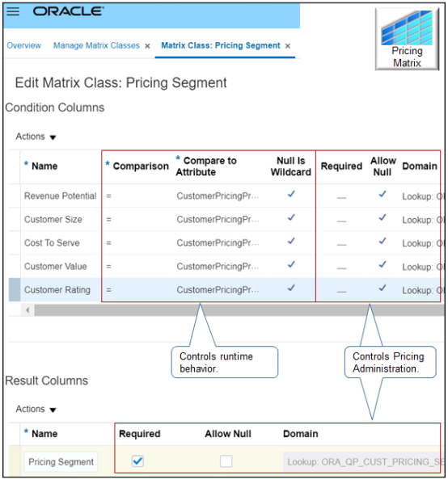Close the Manage Matrix Classes tab
Viewport: 448px width, 480px height.
147,46
